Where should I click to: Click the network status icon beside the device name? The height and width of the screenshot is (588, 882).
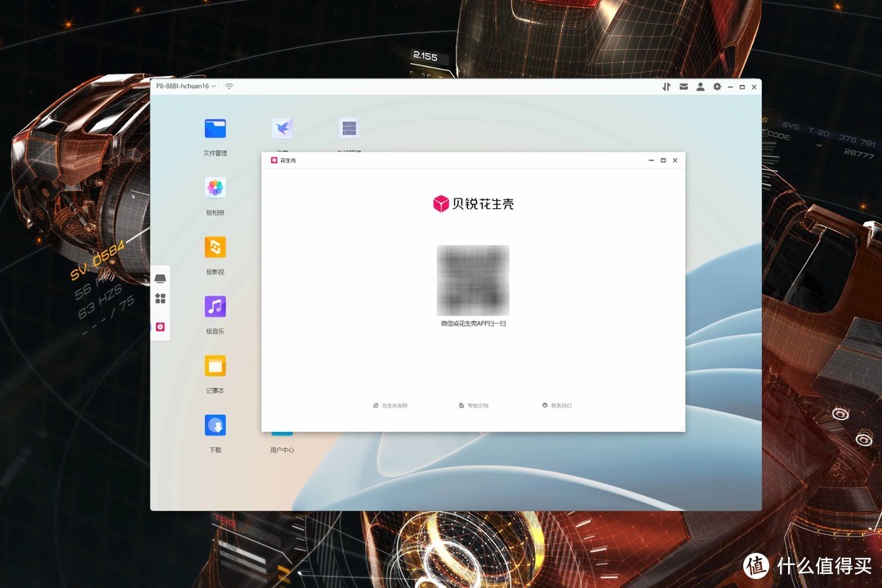click(x=229, y=86)
